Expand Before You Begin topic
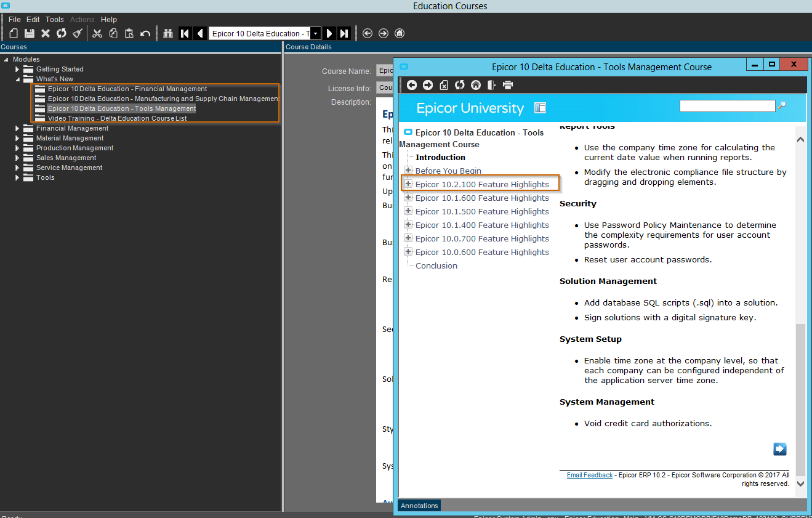This screenshot has width=812, height=518. pos(408,170)
